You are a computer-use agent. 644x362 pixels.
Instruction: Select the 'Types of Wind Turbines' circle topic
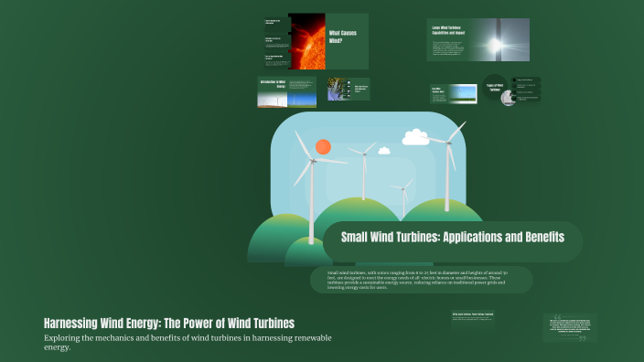pos(495,87)
